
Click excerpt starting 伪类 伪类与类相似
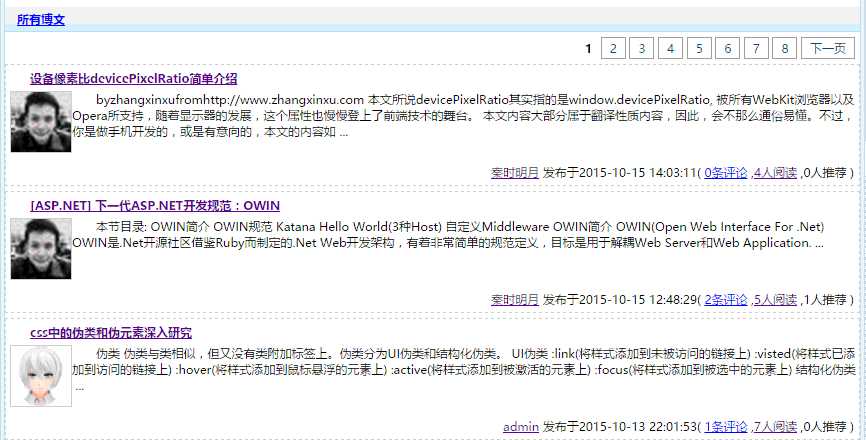point(463,370)
